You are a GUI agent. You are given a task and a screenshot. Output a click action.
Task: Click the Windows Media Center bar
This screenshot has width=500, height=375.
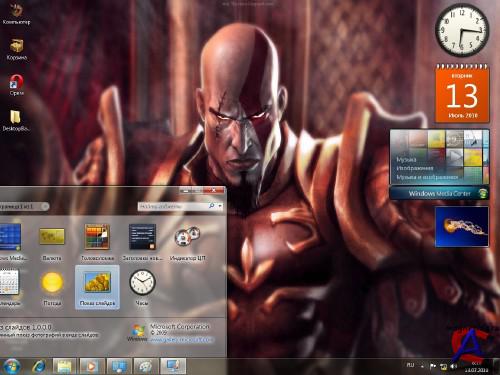[439, 193]
